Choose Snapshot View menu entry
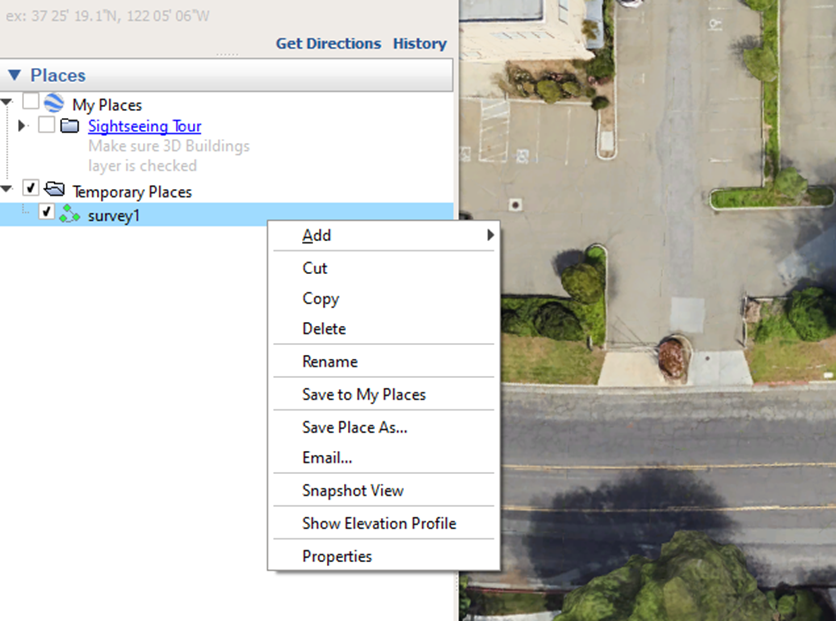 [383, 490]
